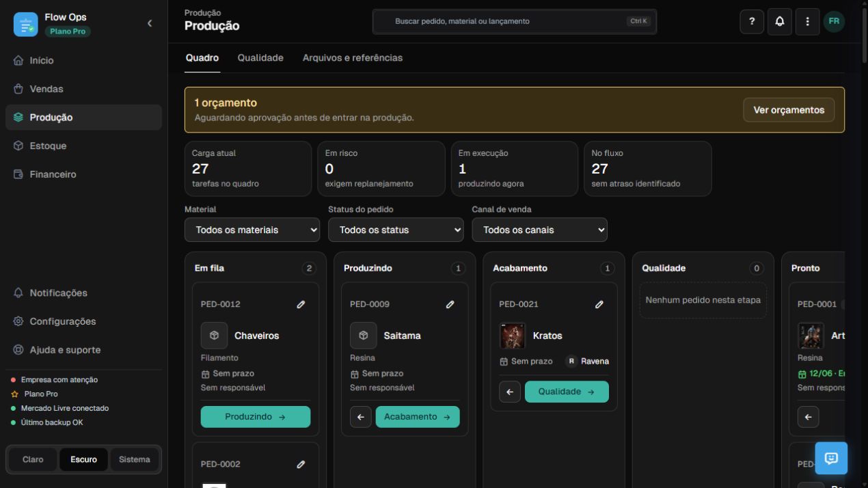
Task: Collapse the sidebar with the chevron
Action: 150,23
